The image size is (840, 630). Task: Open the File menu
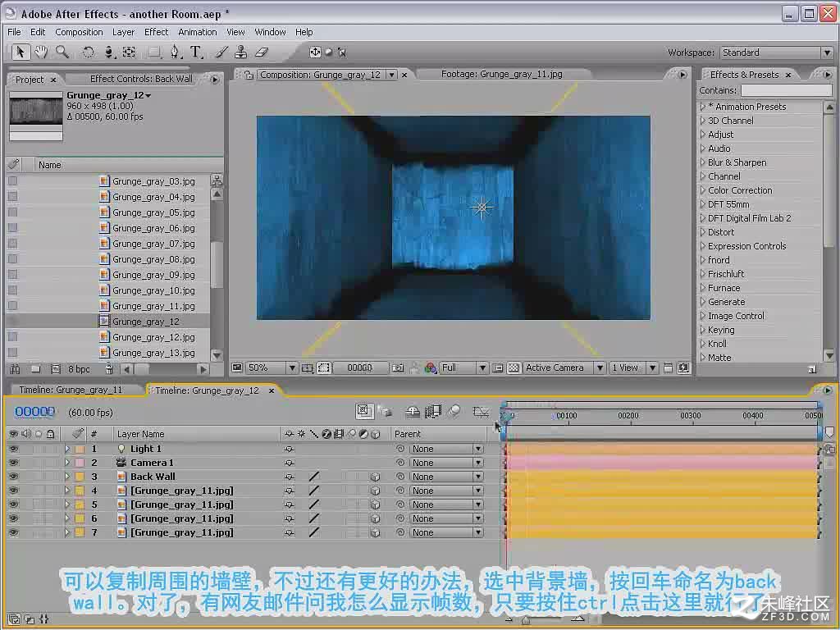[x=14, y=32]
